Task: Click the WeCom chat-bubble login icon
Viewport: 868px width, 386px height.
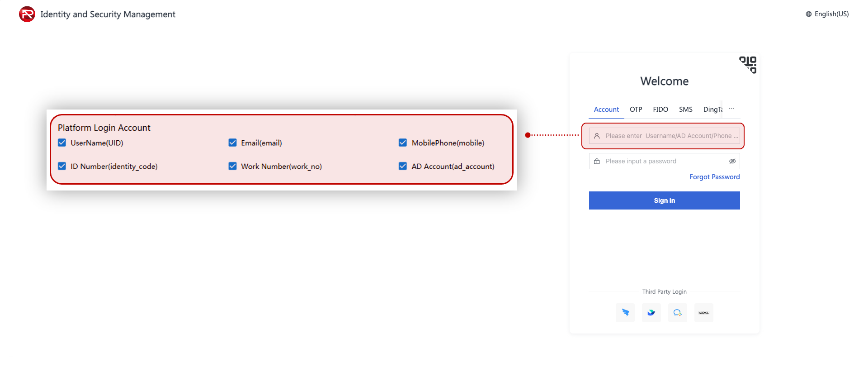Action: click(677, 313)
